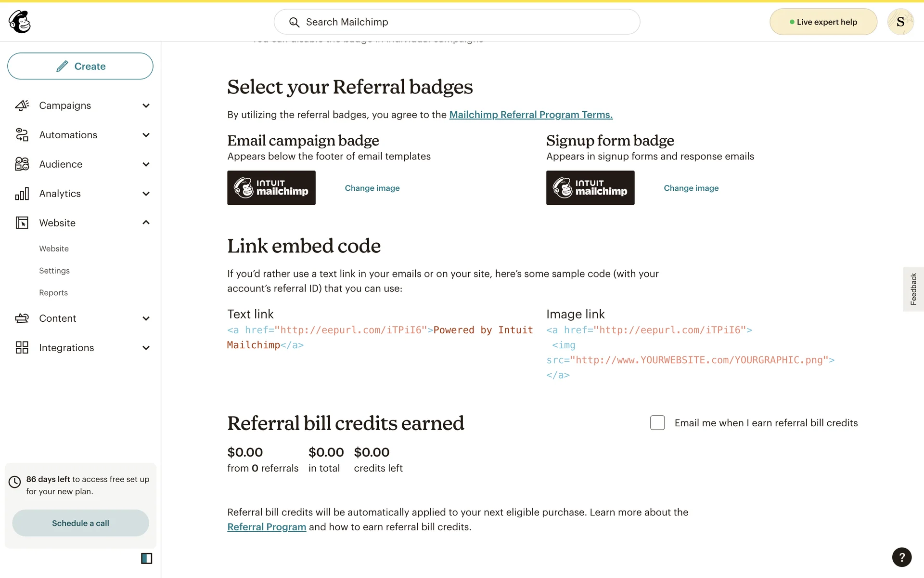This screenshot has height=578, width=924.
Task: Click the Integrations grid icon
Action: pos(22,348)
